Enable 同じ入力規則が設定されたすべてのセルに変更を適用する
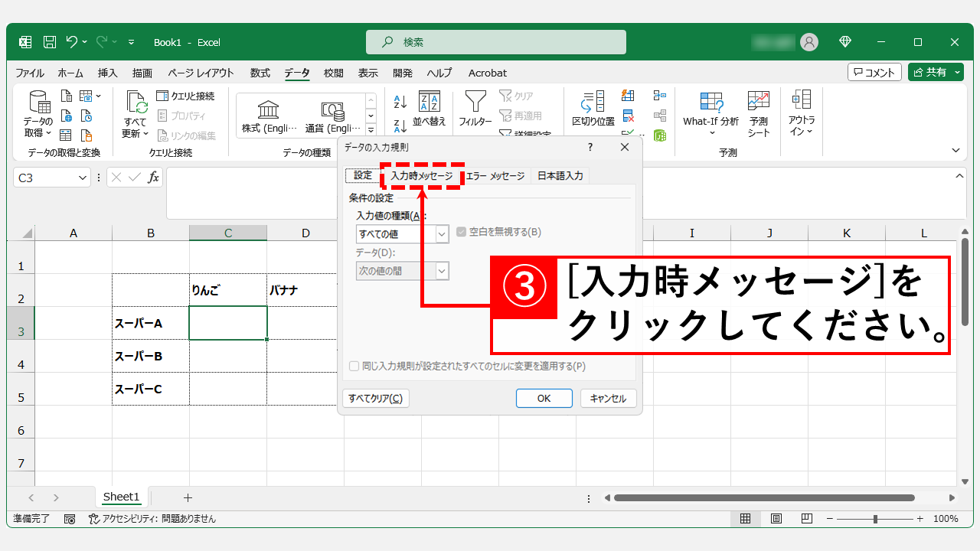The height and width of the screenshot is (551, 980). (x=354, y=366)
